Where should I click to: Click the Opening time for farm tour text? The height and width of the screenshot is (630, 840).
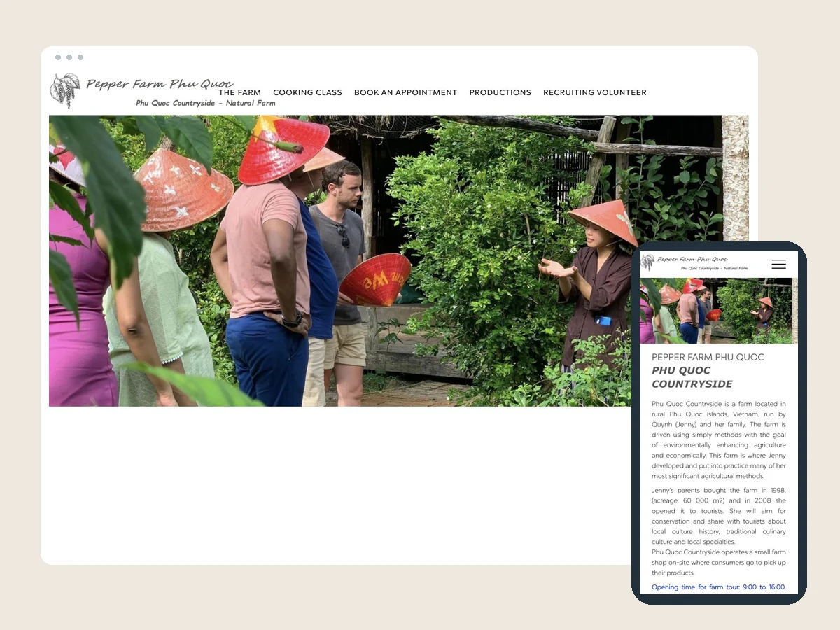click(x=719, y=587)
